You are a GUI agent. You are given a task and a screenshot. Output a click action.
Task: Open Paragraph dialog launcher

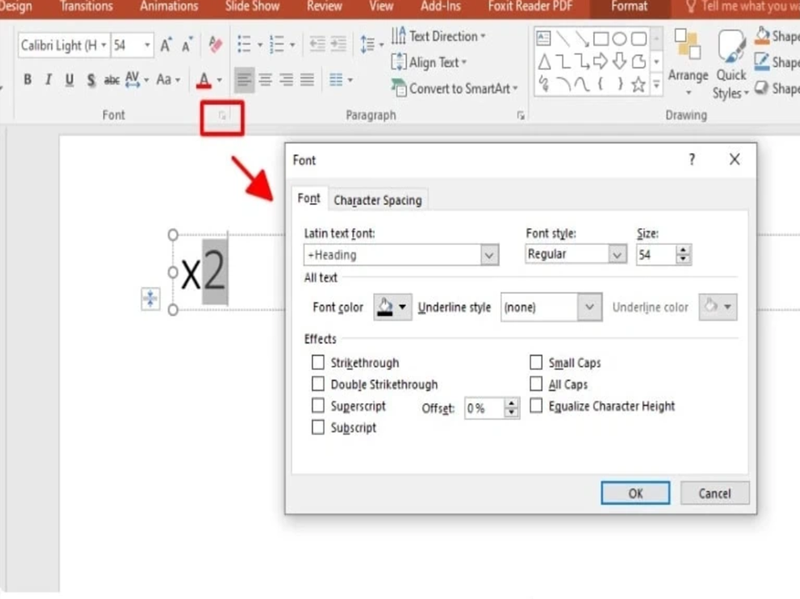pos(520,116)
